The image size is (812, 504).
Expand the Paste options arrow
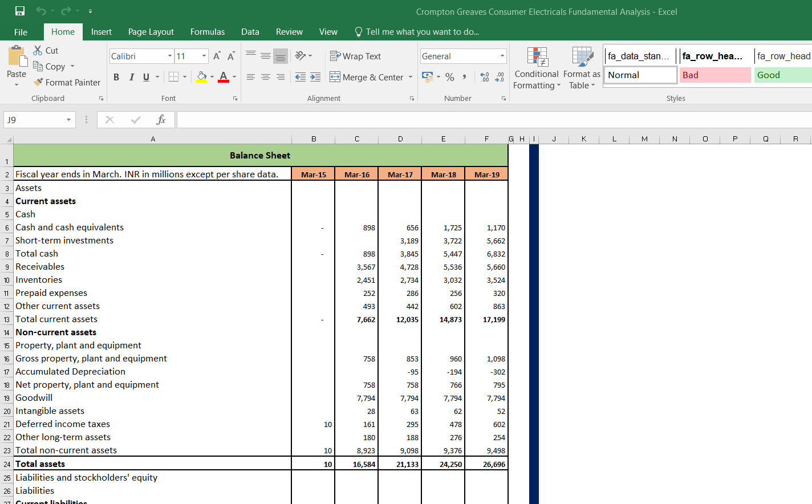(x=17, y=84)
